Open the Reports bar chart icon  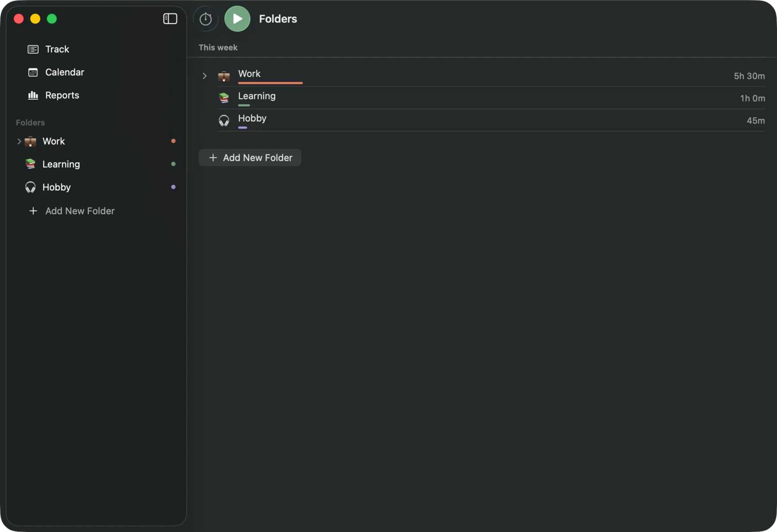(33, 95)
